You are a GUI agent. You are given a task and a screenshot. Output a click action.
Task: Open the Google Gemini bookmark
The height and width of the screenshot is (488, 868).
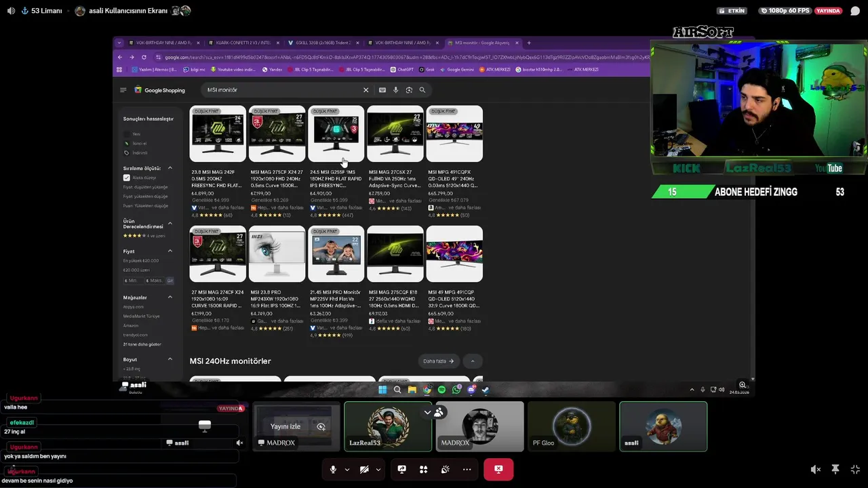(457, 69)
